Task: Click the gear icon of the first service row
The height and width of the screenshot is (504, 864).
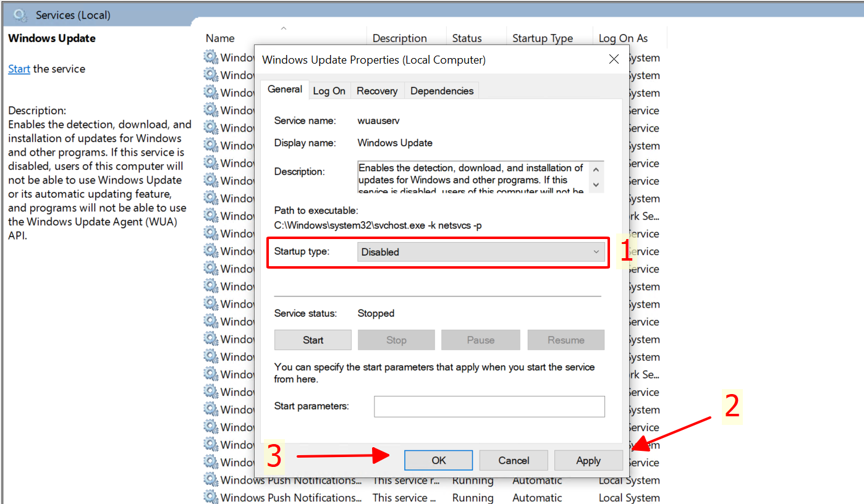Action: click(x=211, y=57)
